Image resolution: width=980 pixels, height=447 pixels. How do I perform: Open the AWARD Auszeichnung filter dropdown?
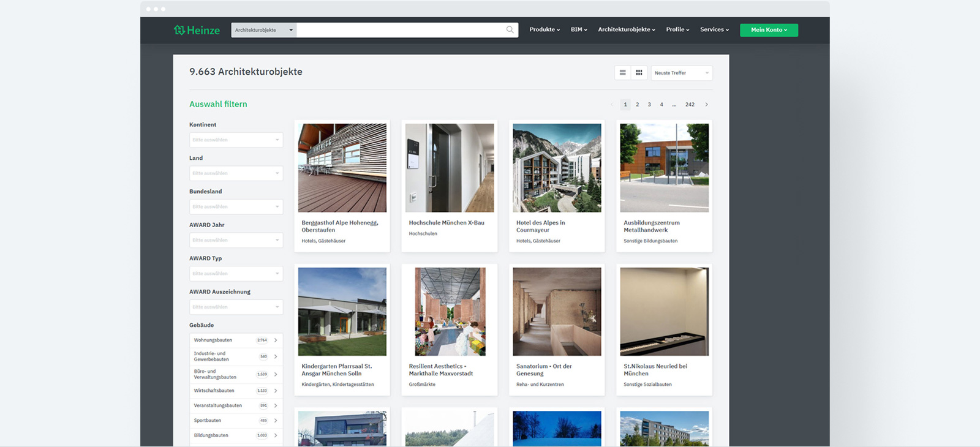pyautogui.click(x=236, y=307)
